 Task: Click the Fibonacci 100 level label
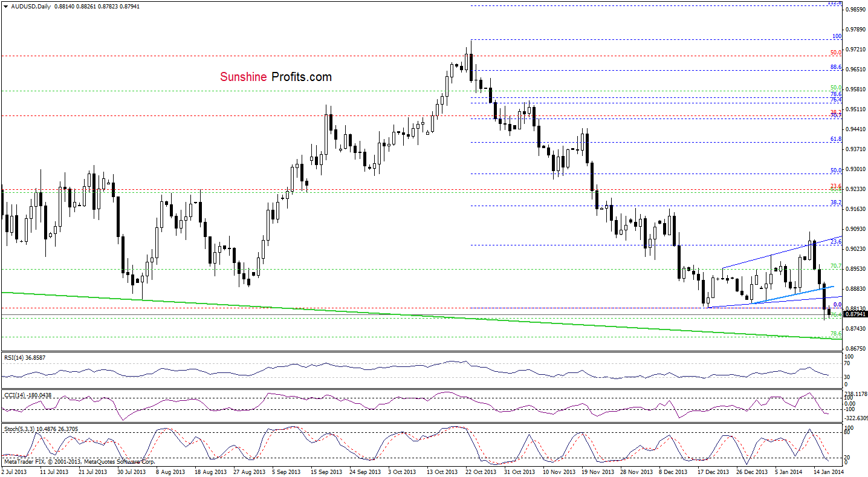837,36
